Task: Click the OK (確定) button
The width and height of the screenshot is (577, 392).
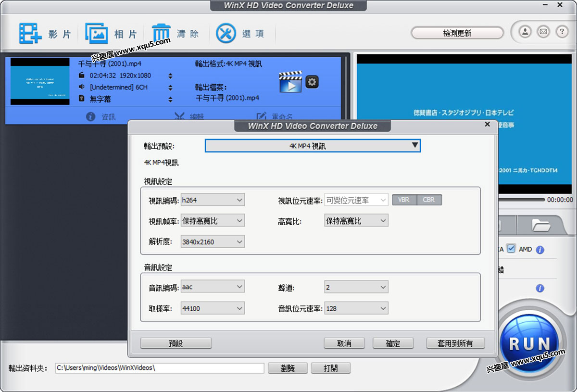Action: point(393,343)
